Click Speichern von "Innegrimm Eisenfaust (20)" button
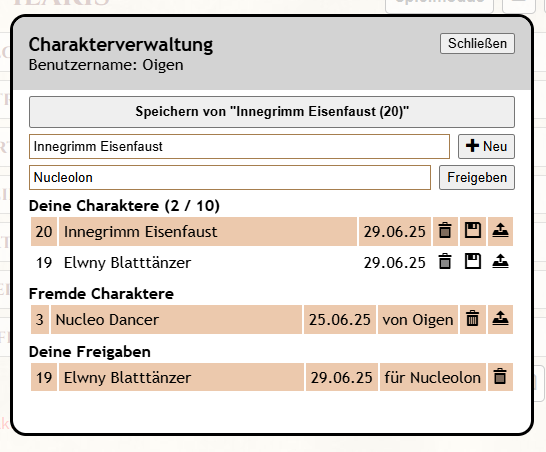 (x=272, y=112)
